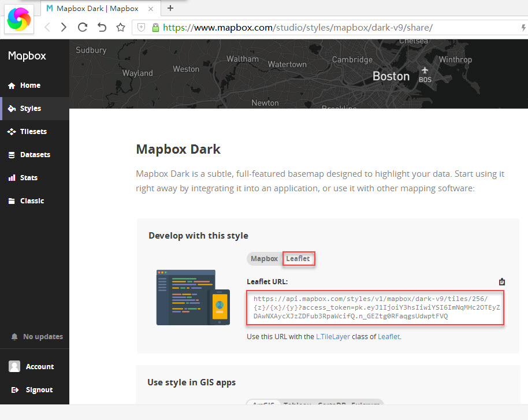Click the colorful browser logo icon
The width and height of the screenshot is (528, 420).
tap(19, 20)
